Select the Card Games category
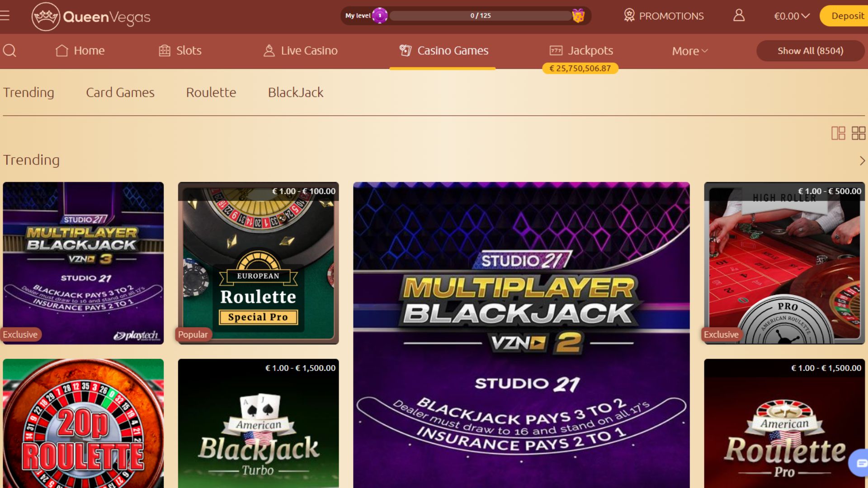868x488 pixels. (x=120, y=92)
